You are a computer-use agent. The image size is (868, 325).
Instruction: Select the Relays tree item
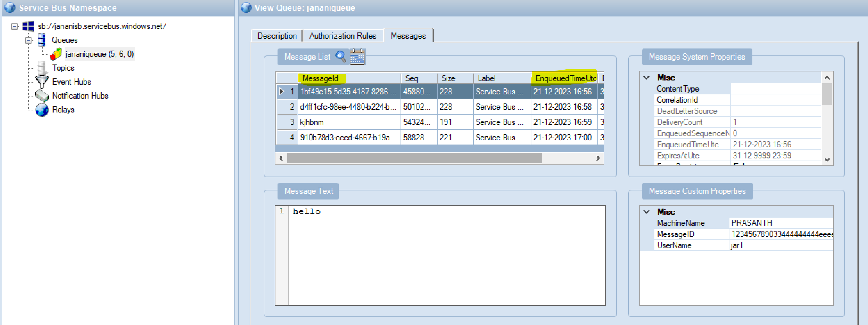point(63,110)
